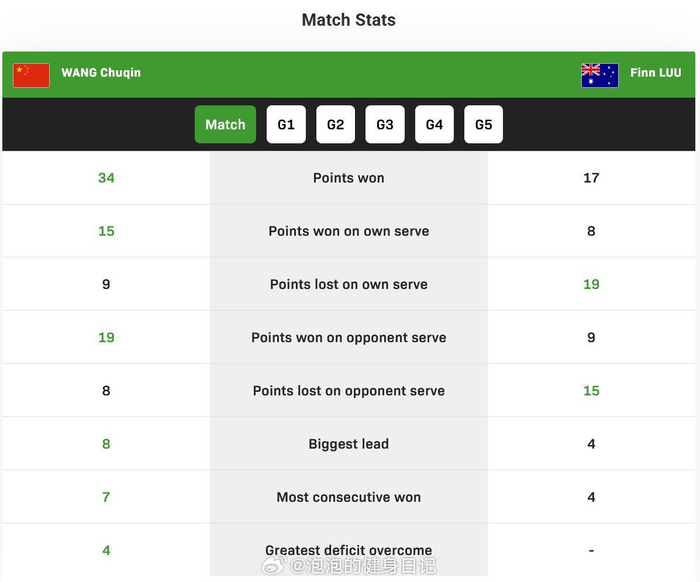
Task: Click the Points won row label
Action: pyautogui.click(x=348, y=178)
